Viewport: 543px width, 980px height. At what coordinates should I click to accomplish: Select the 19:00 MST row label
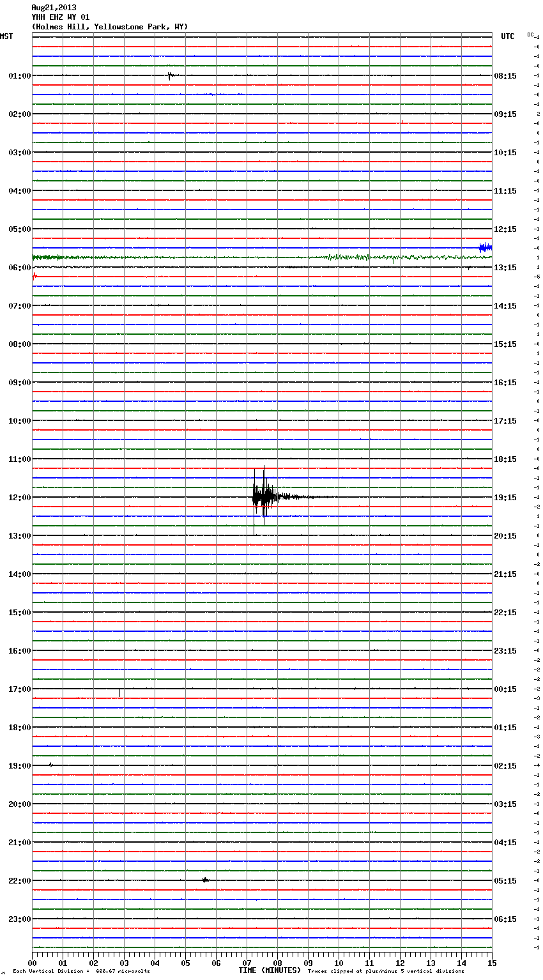click(19, 766)
